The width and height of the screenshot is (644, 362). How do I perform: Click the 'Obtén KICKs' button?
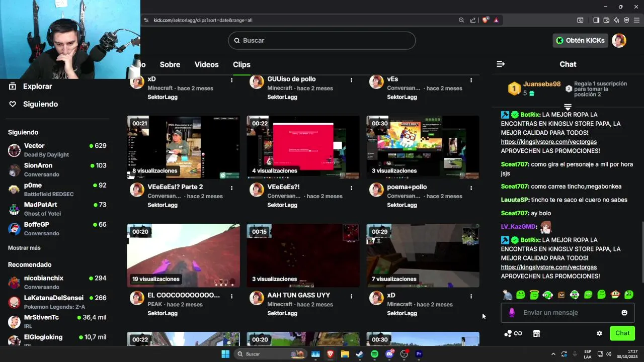(x=581, y=40)
